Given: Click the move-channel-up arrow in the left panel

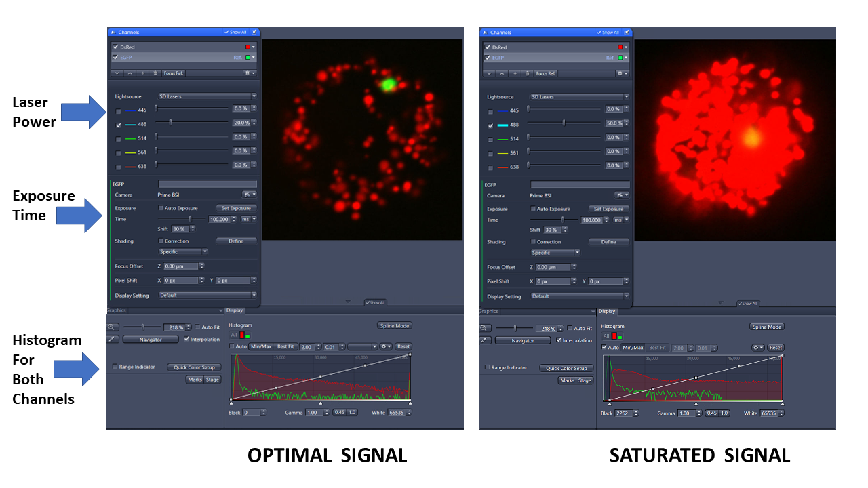Looking at the screenshot, I should [x=130, y=73].
